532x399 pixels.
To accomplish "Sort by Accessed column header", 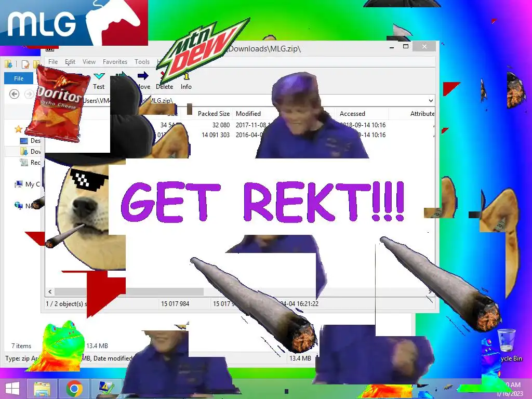I will point(353,114).
